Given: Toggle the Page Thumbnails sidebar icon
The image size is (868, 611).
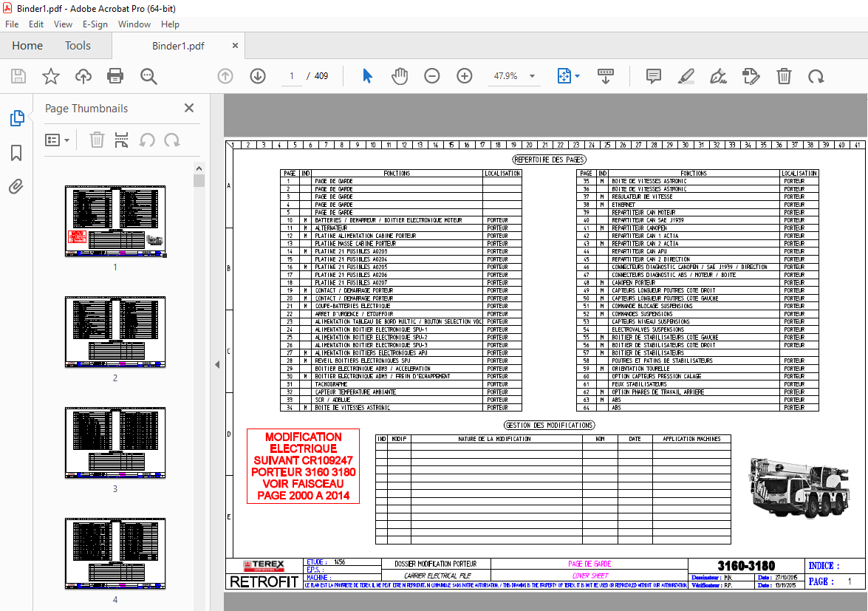Looking at the screenshot, I should tap(16, 118).
